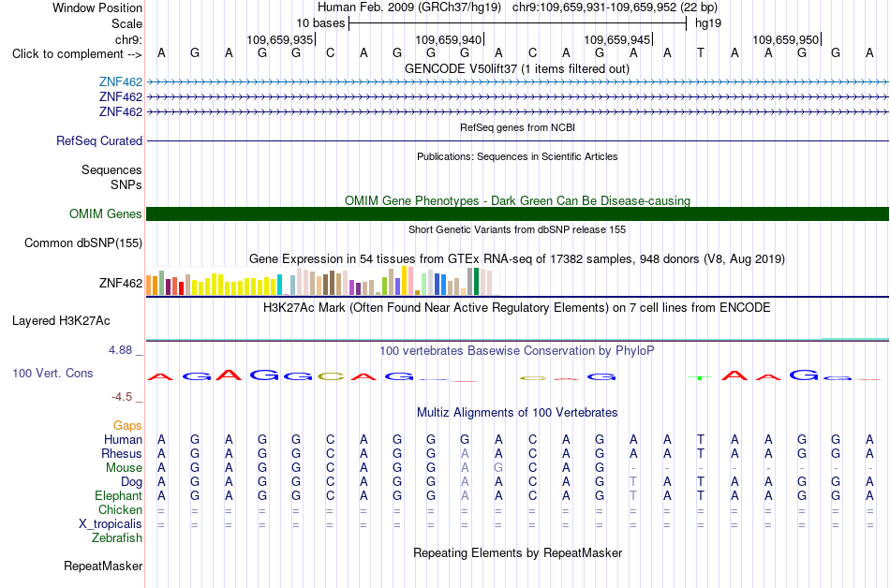The image size is (890, 588).
Task: Click position label 109,659,950
Action: [786, 39]
